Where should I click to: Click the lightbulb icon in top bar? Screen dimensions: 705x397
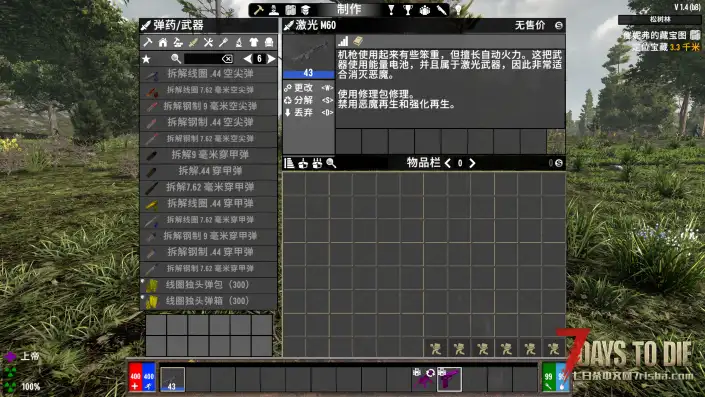[x=458, y=10]
